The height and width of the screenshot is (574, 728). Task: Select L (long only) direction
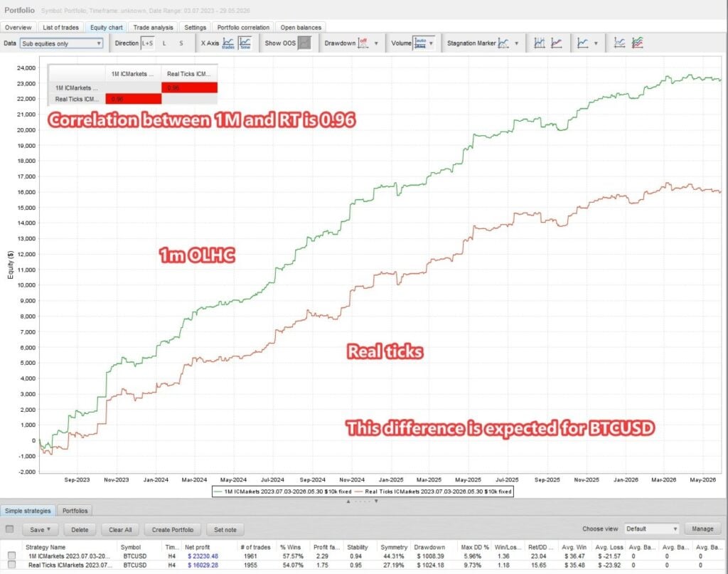click(164, 43)
